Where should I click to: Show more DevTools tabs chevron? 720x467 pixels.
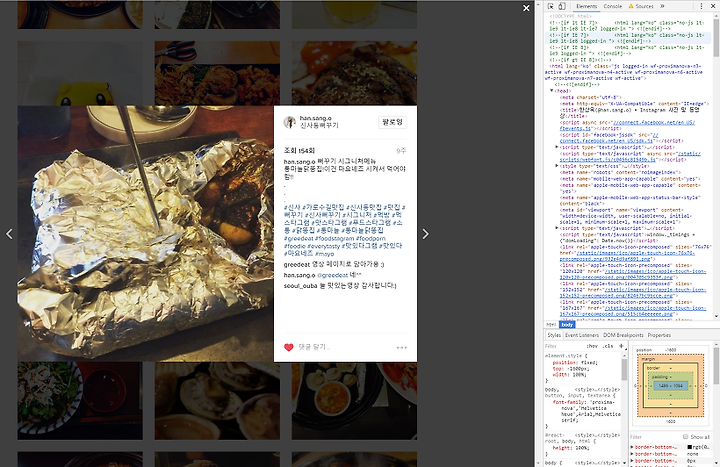[662, 6]
